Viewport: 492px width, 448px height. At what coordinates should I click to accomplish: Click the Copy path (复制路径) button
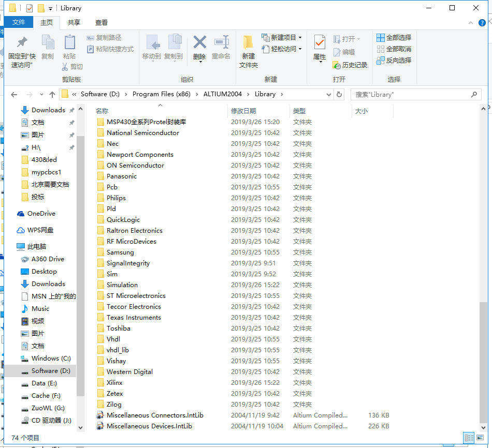pyautogui.click(x=104, y=38)
